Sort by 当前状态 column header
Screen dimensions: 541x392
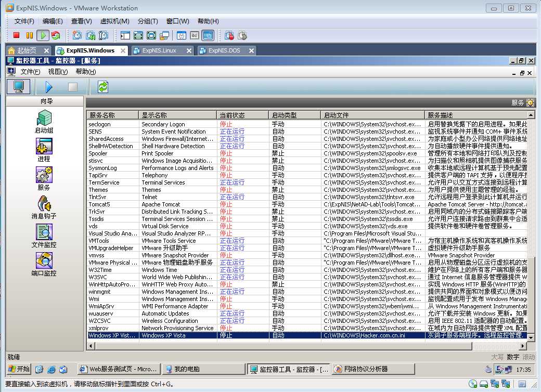pos(242,115)
